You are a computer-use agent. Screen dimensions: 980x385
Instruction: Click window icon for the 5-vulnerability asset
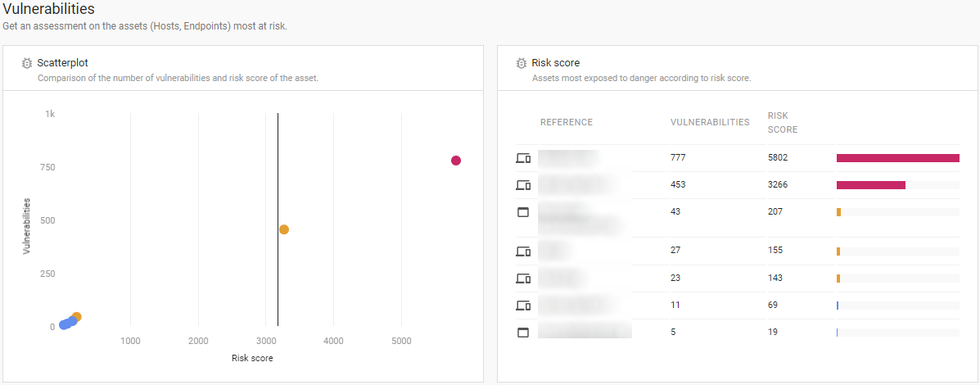(523, 333)
